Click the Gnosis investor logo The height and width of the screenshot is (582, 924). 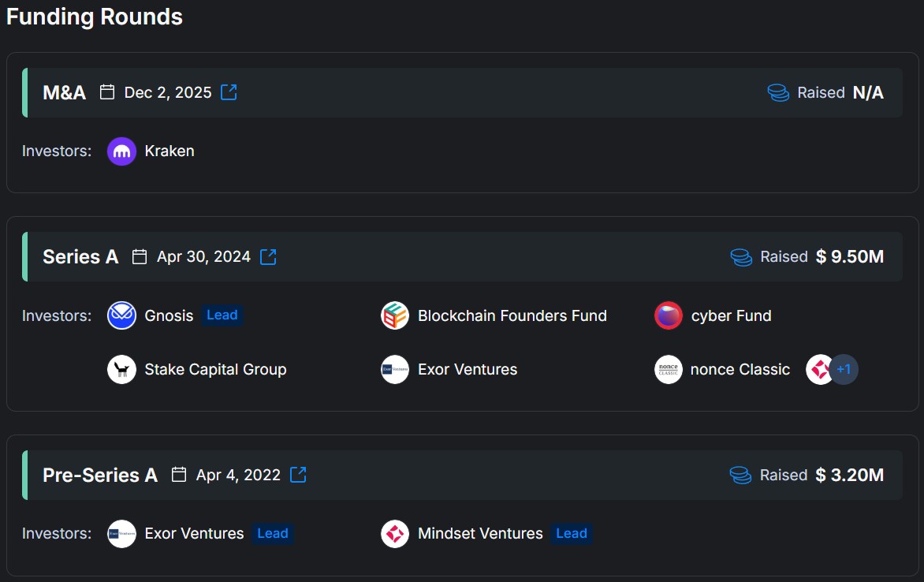(x=121, y=315)
